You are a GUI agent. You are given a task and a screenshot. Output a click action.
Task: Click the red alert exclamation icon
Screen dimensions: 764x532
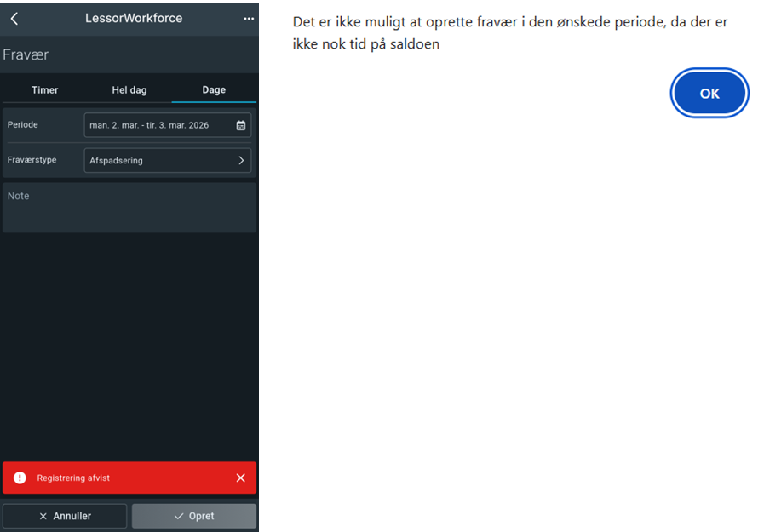pos(20,478)
